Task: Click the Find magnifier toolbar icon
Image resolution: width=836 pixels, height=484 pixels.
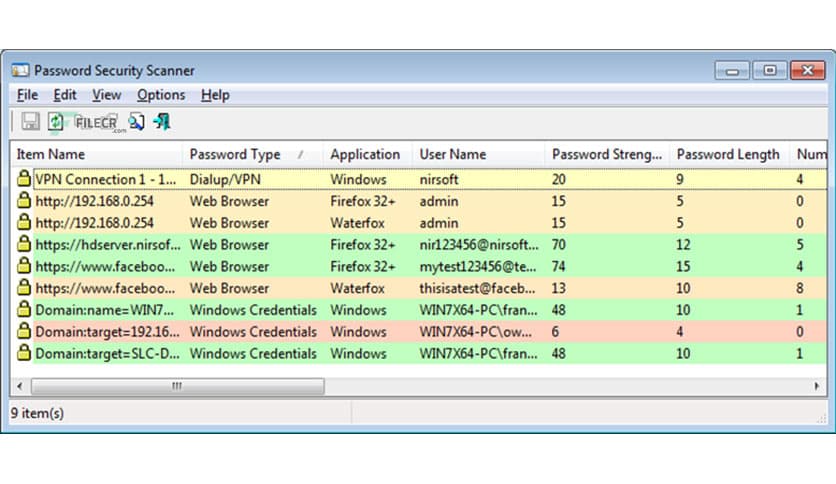Action: [136, 122]
